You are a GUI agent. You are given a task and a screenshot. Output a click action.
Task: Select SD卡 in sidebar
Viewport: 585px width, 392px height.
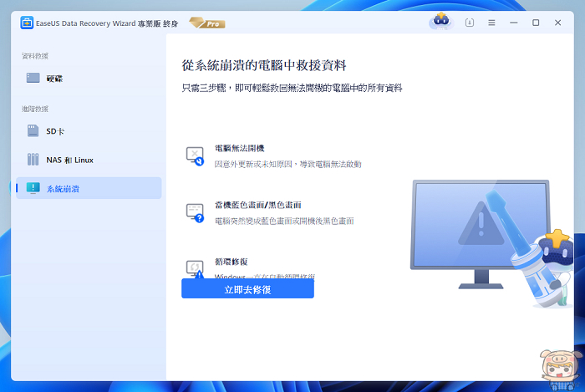(89, 131)
